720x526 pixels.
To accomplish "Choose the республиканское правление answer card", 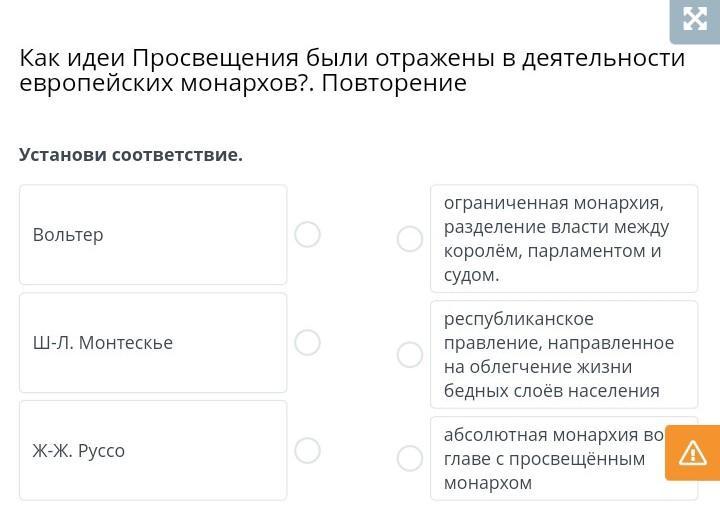I will pos(564,355).
